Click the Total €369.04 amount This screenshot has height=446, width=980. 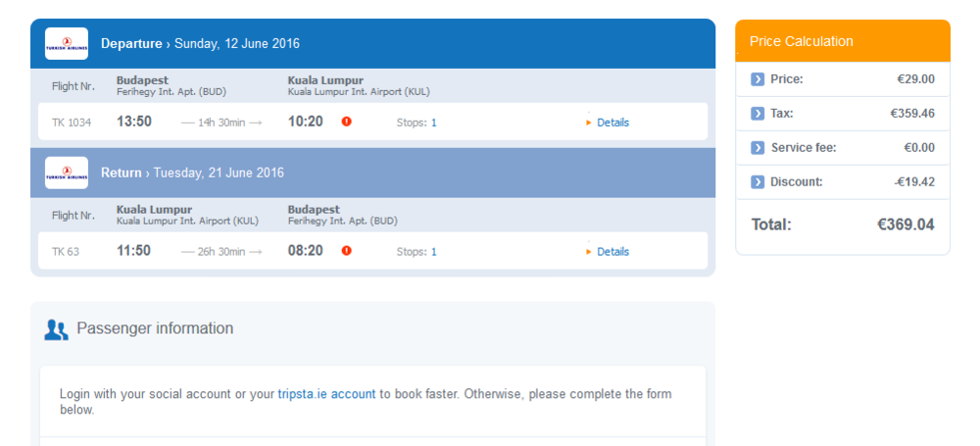coord(906,224)
